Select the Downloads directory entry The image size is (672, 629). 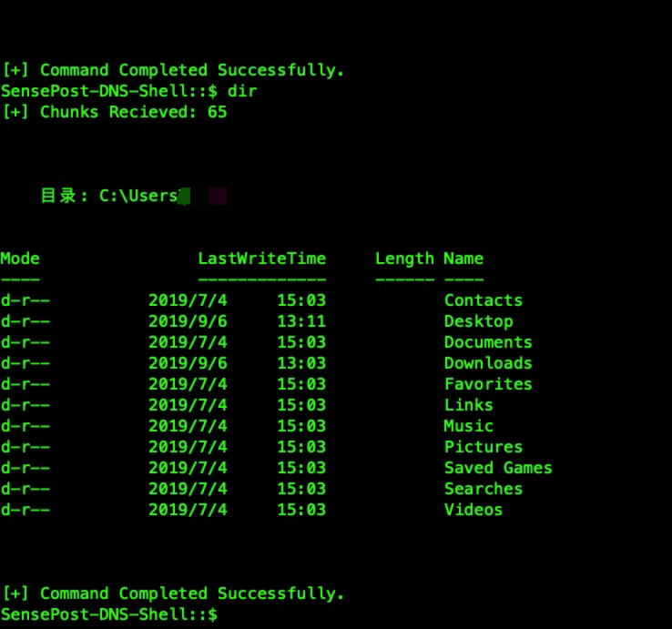(488, 363)
